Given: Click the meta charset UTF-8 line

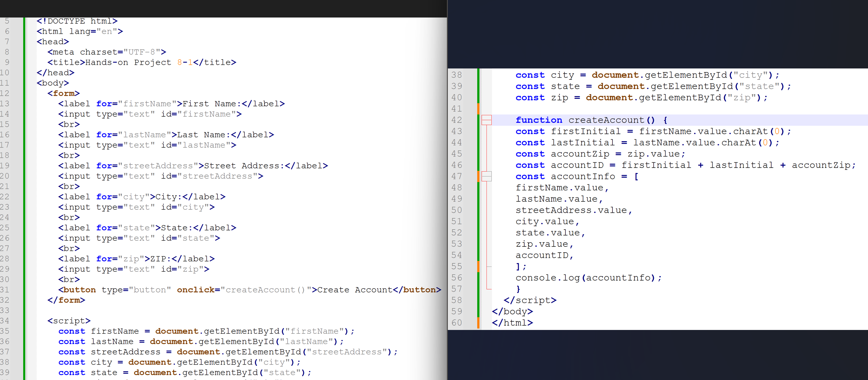Looking at the screenshot, I should tap(107, 52).
